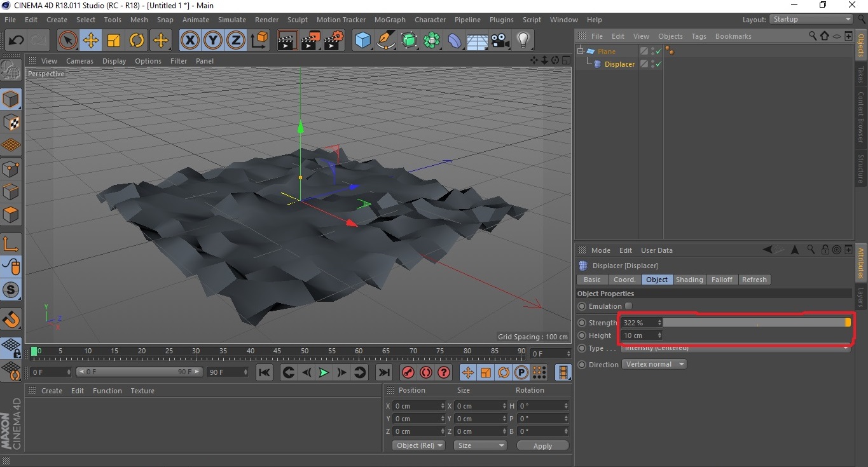
Task: Open the Deformer objects icon
Action: [x=455, y=41]
